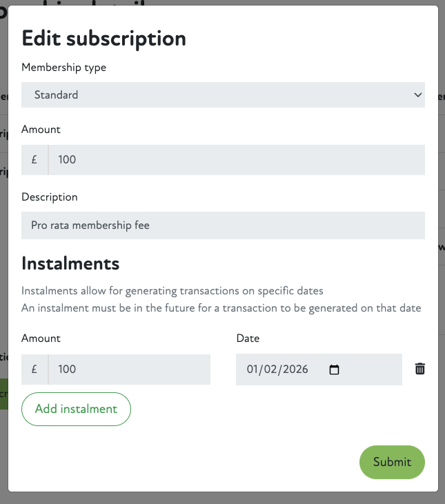Select the day segment "01" in the date
The width and height of the screenshot is (445, 504).
[x=253, y=370]
